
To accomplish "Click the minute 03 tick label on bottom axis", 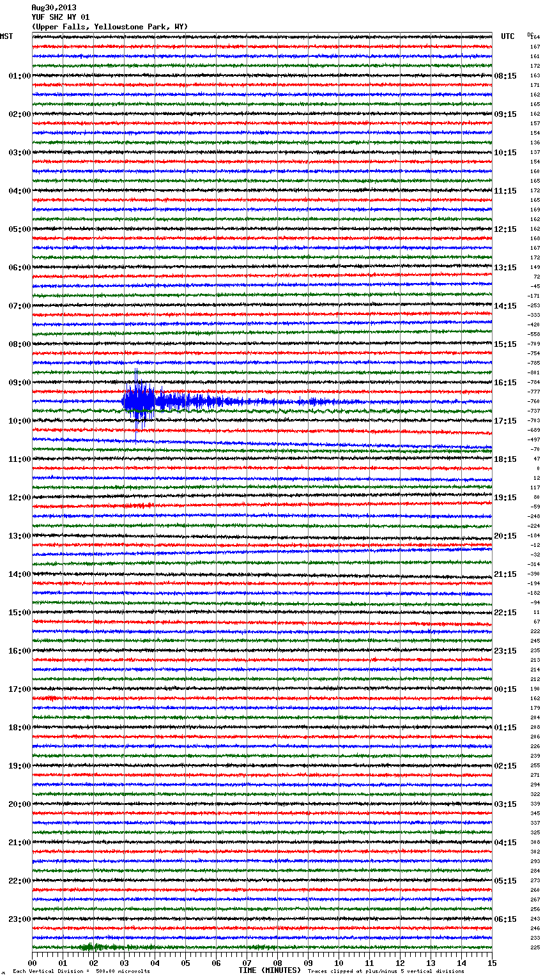I will (x=124, y=963).
